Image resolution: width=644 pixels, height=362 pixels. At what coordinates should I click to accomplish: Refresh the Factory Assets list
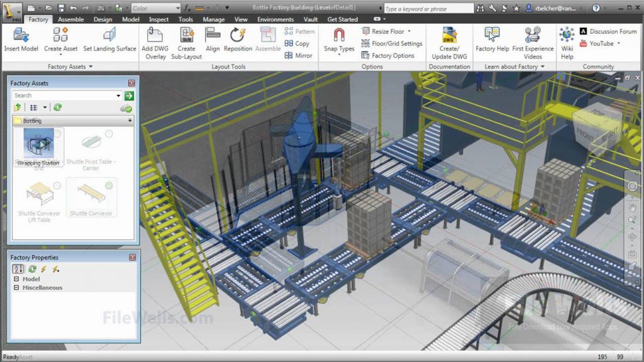57,107
